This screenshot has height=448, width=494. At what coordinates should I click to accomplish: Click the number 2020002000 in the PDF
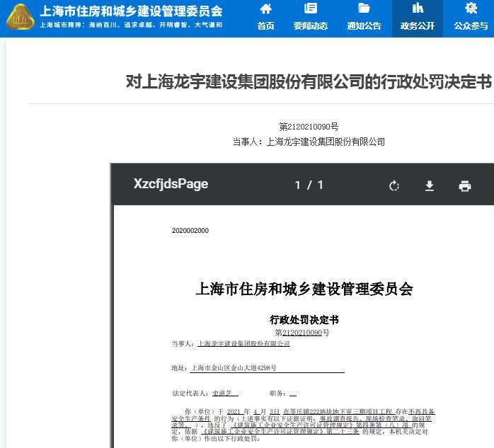pyautogui.click(x=190, y=231)
